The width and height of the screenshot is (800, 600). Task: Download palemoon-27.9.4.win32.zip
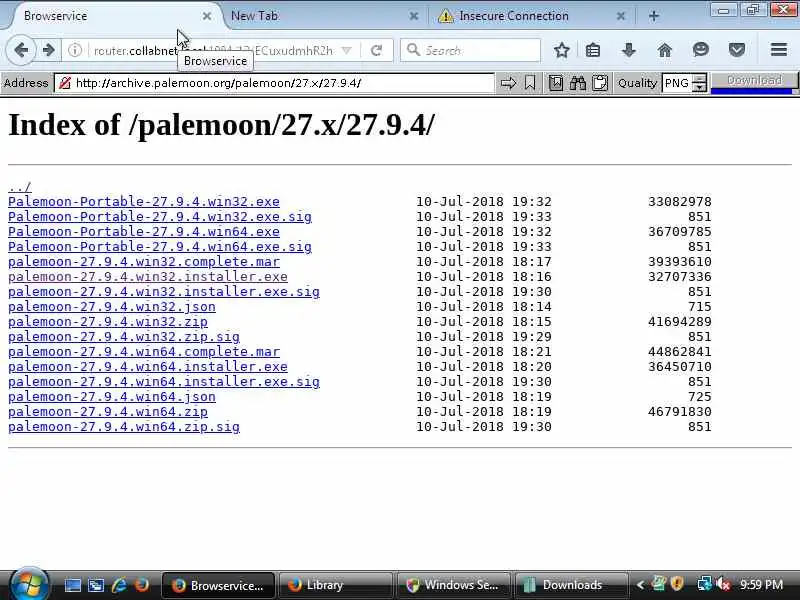point(108,321)
